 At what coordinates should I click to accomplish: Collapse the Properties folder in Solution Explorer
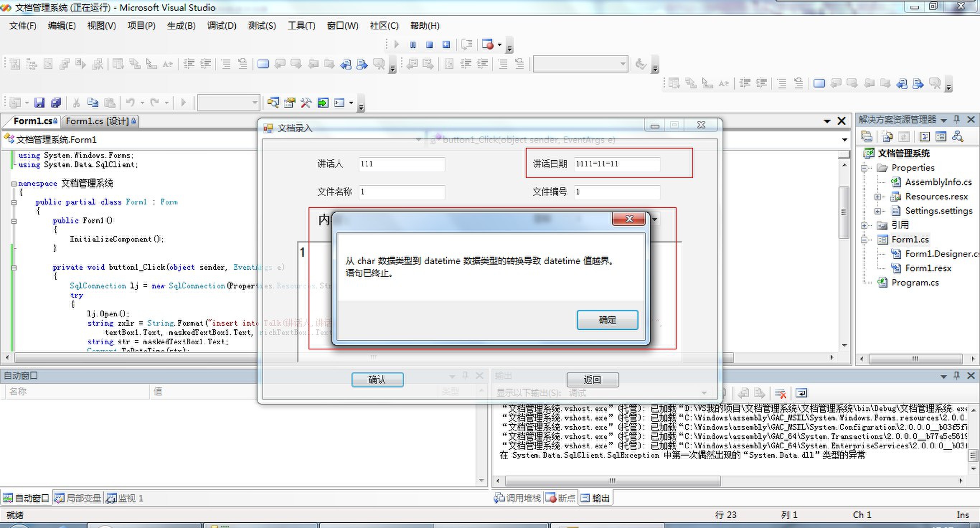864,168
